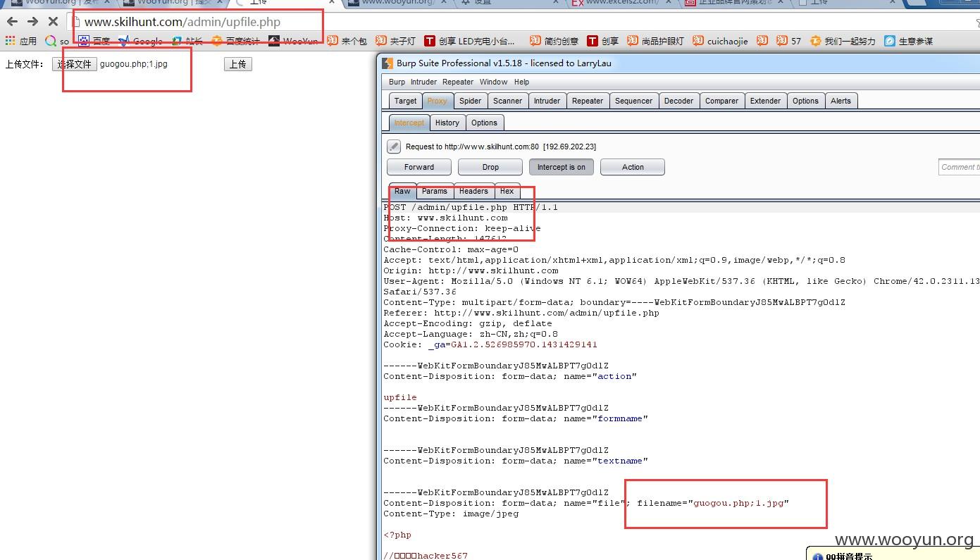Switch to the Intruder tool tab

(x=547, y=101)
